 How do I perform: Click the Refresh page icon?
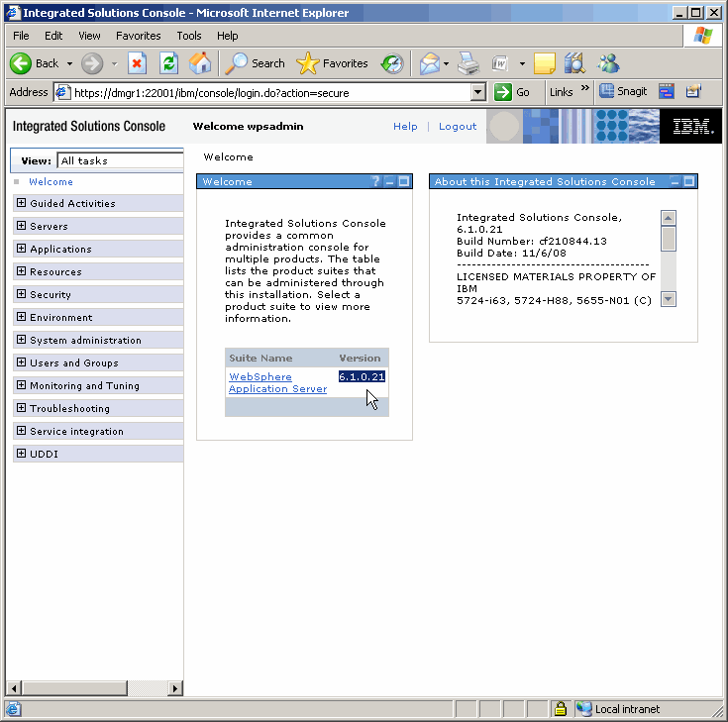coord(168,63)
